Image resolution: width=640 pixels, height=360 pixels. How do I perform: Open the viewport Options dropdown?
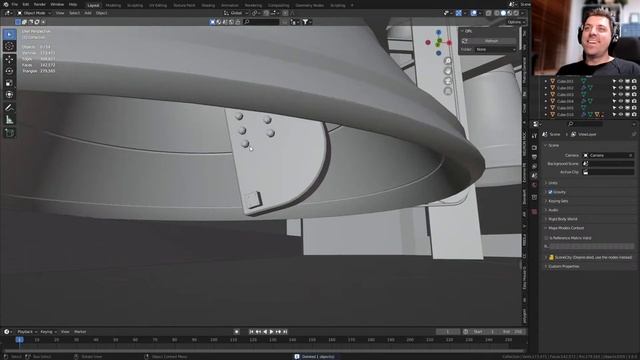[516, 22]
